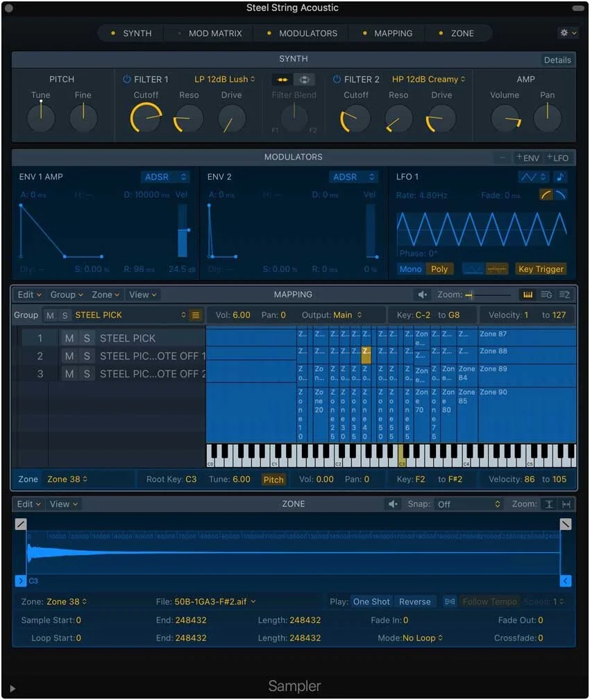Viewport: 590px width, 700px height.
Task: Switch to the MOD MATRIX tab
Action: (x=217, y=33)
